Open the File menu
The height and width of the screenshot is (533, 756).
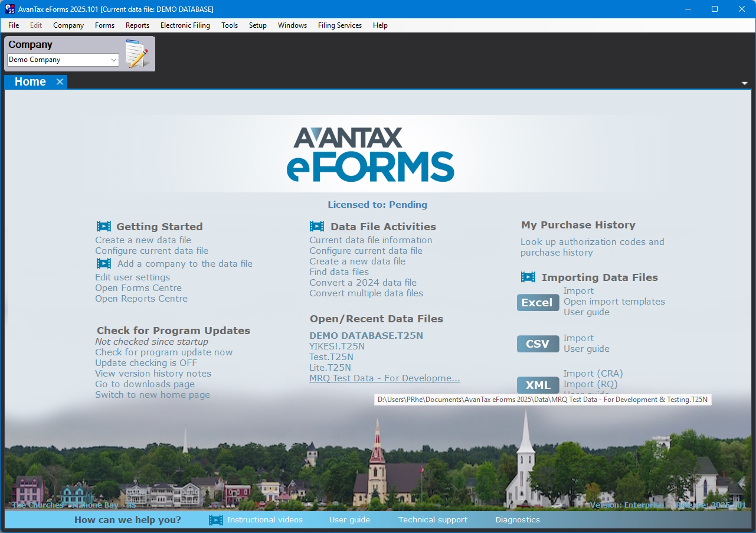(x=14, y=25)
